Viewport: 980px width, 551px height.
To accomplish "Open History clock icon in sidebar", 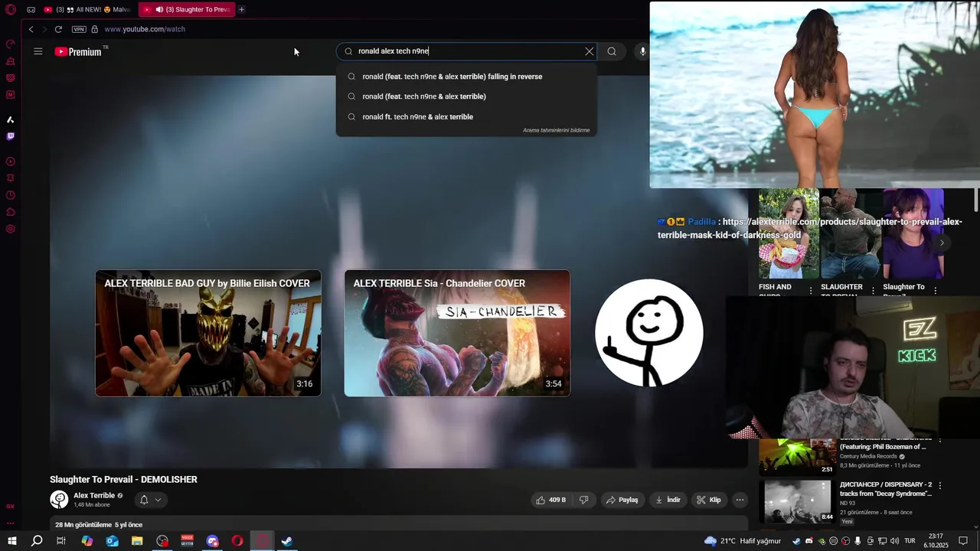I will 11,195.
